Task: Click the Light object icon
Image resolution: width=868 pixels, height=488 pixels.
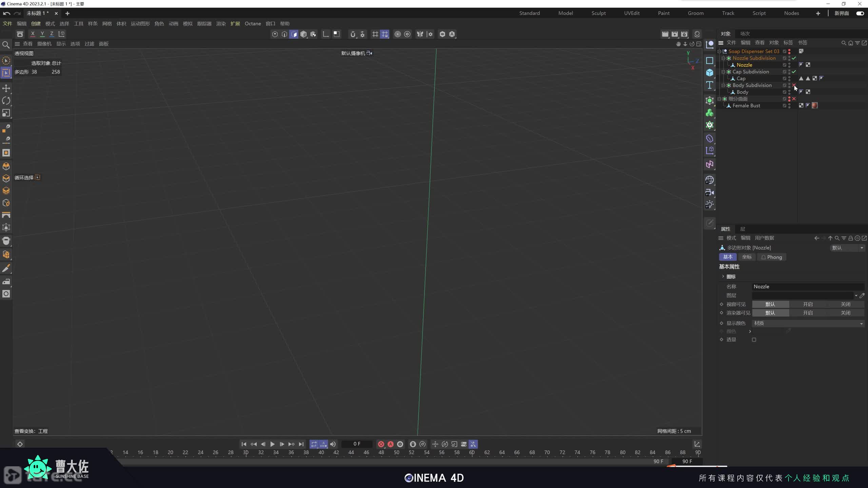Action: click(x=710, y=204)
